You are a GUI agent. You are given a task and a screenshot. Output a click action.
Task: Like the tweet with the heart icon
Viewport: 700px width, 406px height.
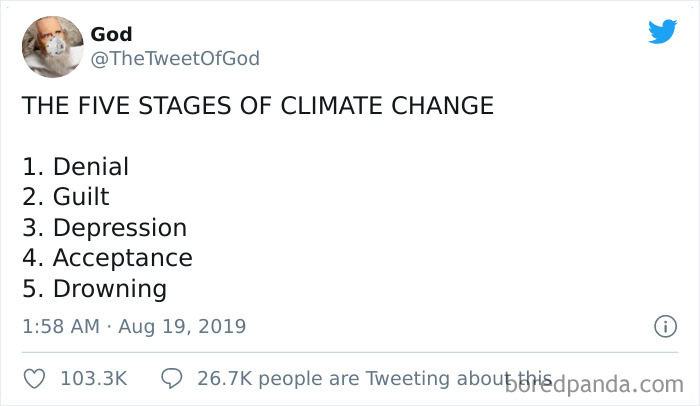(x=34, y=379)
